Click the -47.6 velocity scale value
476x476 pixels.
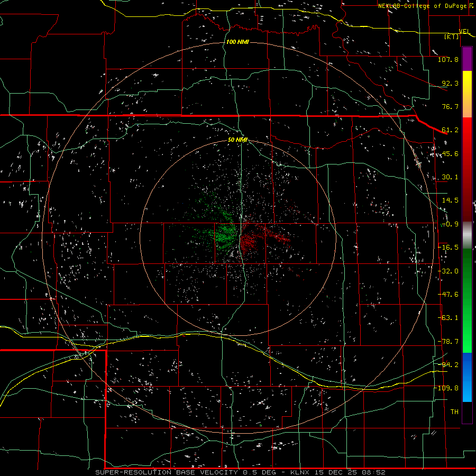pos(448,295)
